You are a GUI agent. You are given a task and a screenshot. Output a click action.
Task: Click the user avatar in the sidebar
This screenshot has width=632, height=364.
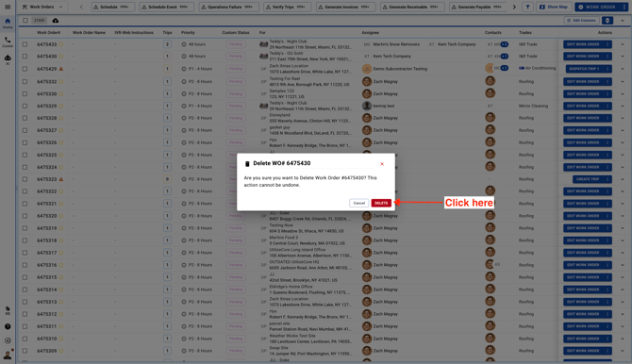click(x=8, y=355)
